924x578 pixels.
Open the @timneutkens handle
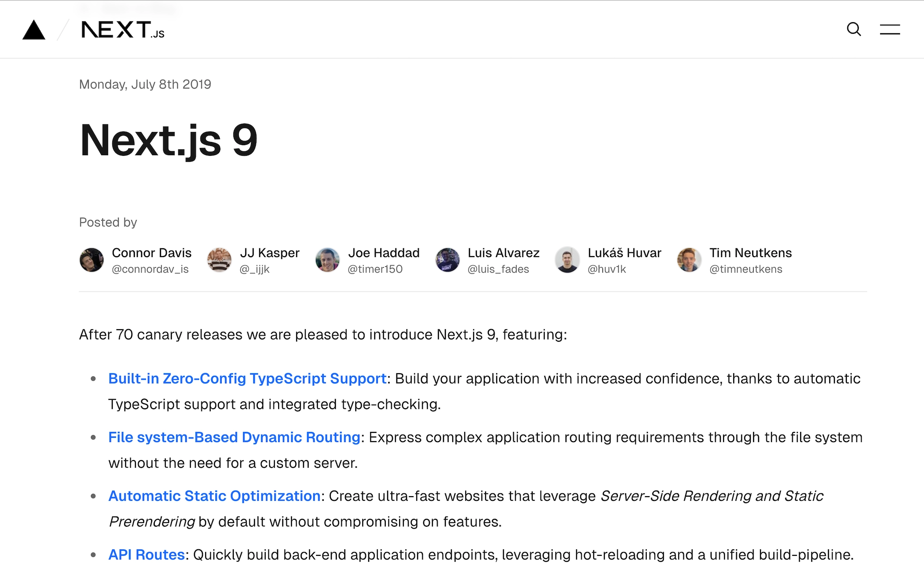pos(746,269)
